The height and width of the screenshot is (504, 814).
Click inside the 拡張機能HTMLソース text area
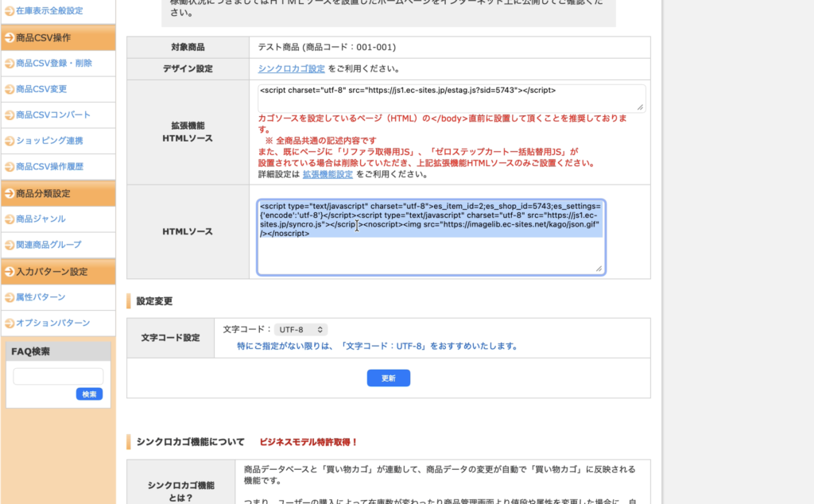point(452,98)
